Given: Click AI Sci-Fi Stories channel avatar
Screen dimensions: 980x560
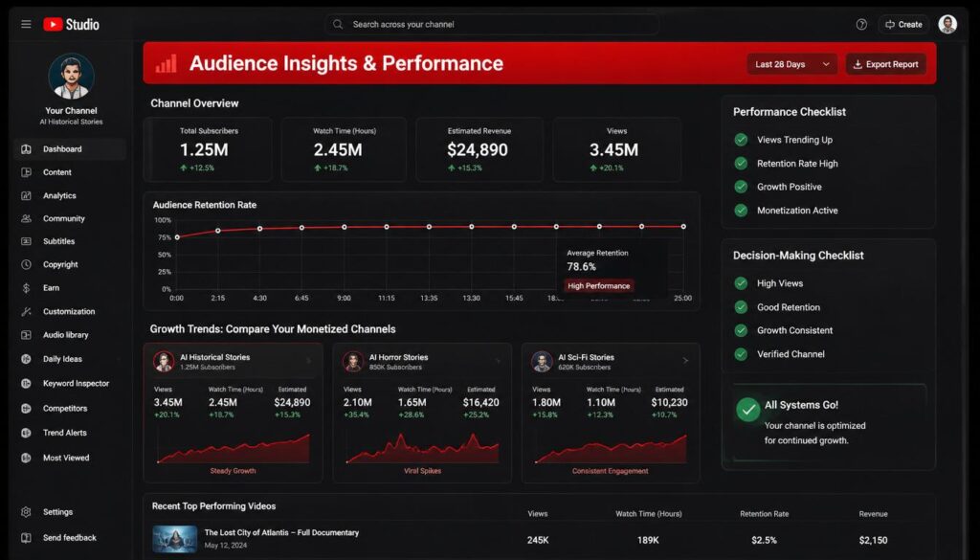Looking at the screenshot, I should (542, 361).
